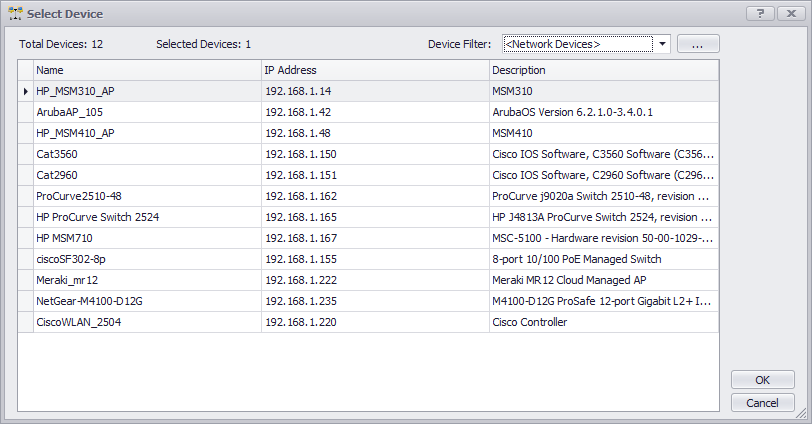Sort devices by the Name column header
Viewport: 812px width, 424px height.
[x=148, y=70]
